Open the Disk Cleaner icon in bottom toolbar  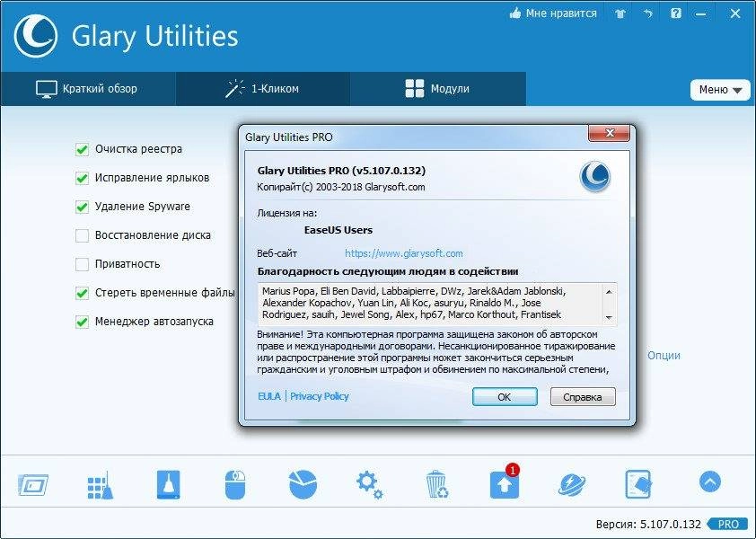click(33, 484)
